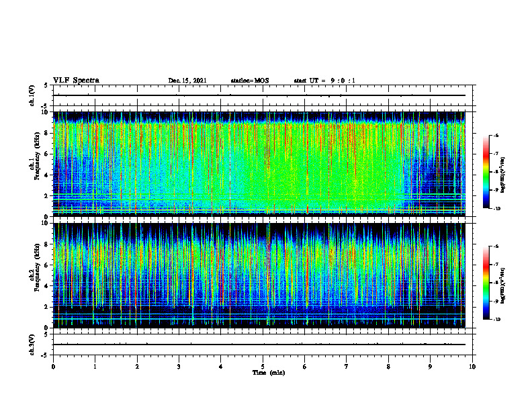The width and height of the screenshot is (532, 411).
Task: Click inside the ch.1 spectrogram panel
Action: [259, 164]
